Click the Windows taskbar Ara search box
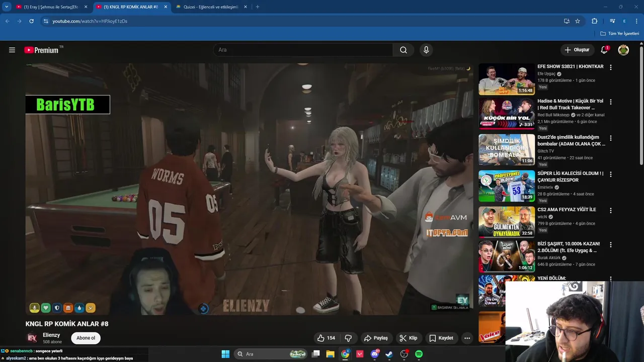This screenshot has width=644, height=362. [271, 354]
